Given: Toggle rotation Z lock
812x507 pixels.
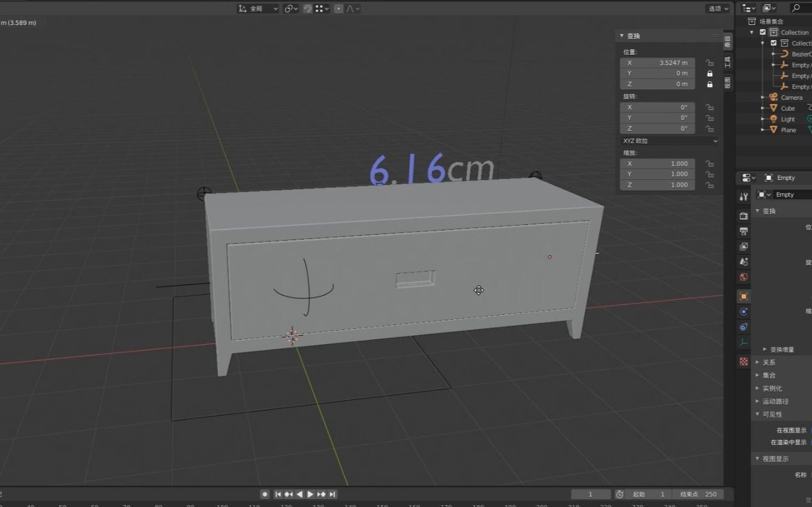Looking at the screenshot, I should 709,128.
